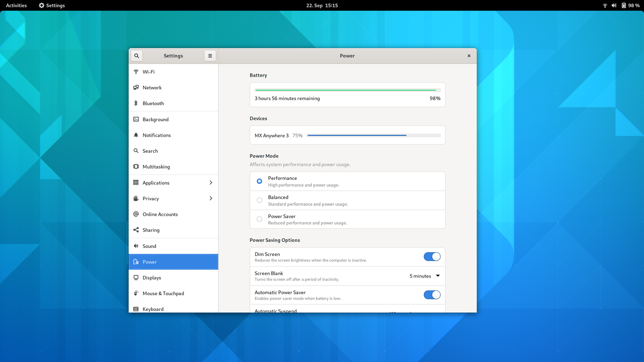This screenshot has width=644, height=362.
Task: Turn off Automatic Power Saver
Action: click(x=432, y=295)
